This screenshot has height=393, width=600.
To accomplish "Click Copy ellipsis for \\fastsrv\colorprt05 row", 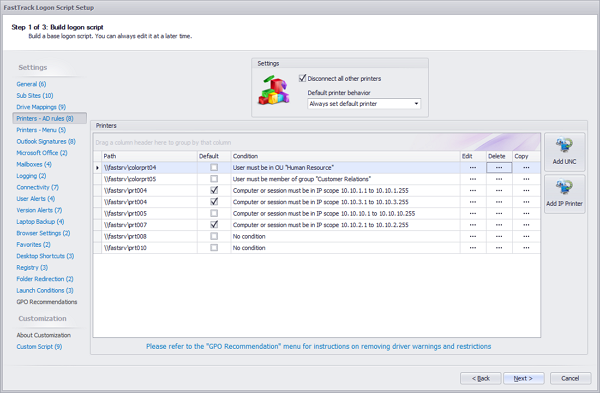I will [526, 179].
